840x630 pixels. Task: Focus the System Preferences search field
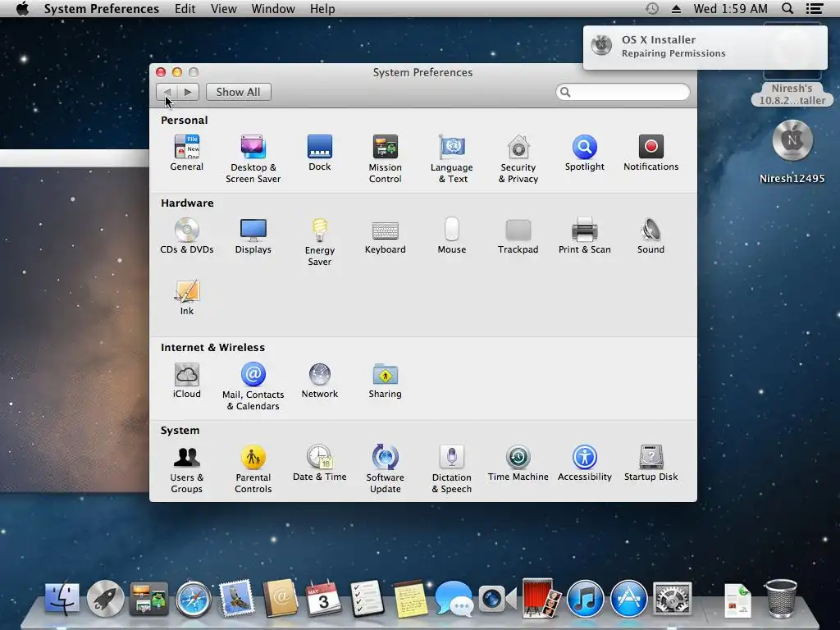[x=623, y=92]
